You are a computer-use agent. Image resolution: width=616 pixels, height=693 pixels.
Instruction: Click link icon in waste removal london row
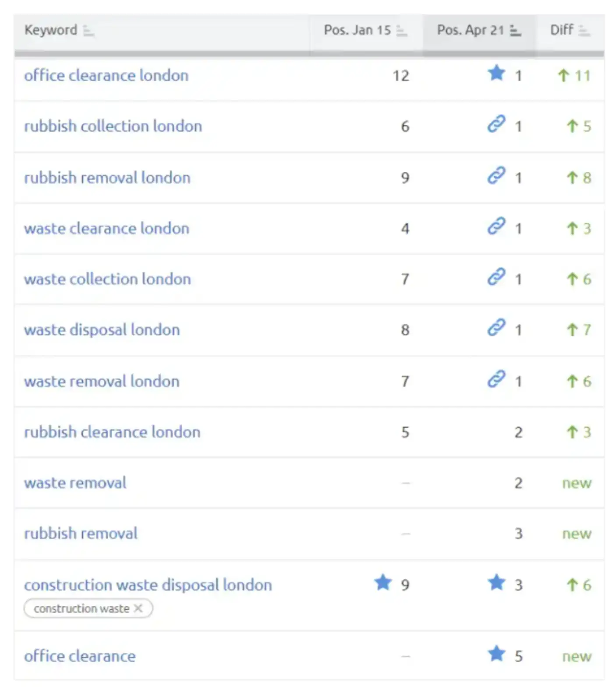pyautogui.click(x=496, y=379)
